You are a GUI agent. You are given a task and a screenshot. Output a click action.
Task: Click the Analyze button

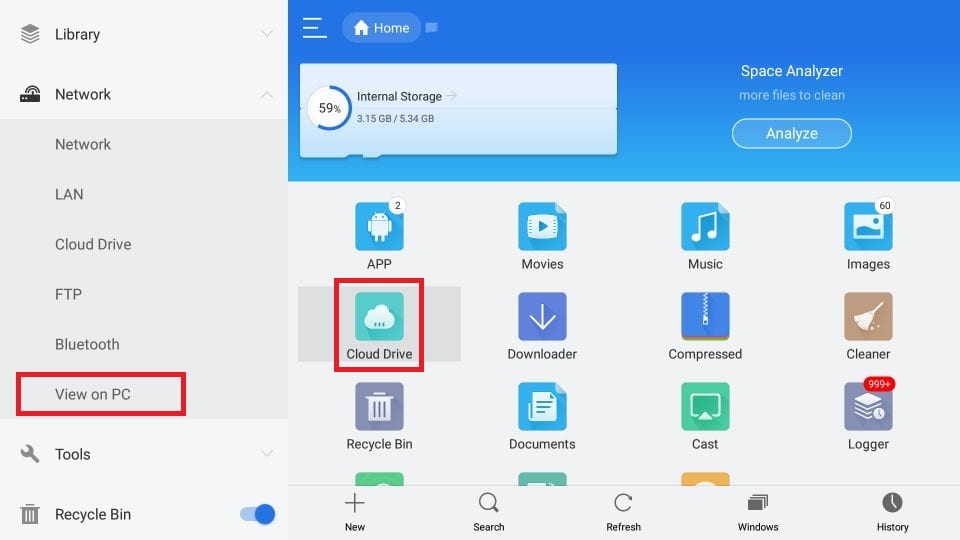(x=792, y=133)
